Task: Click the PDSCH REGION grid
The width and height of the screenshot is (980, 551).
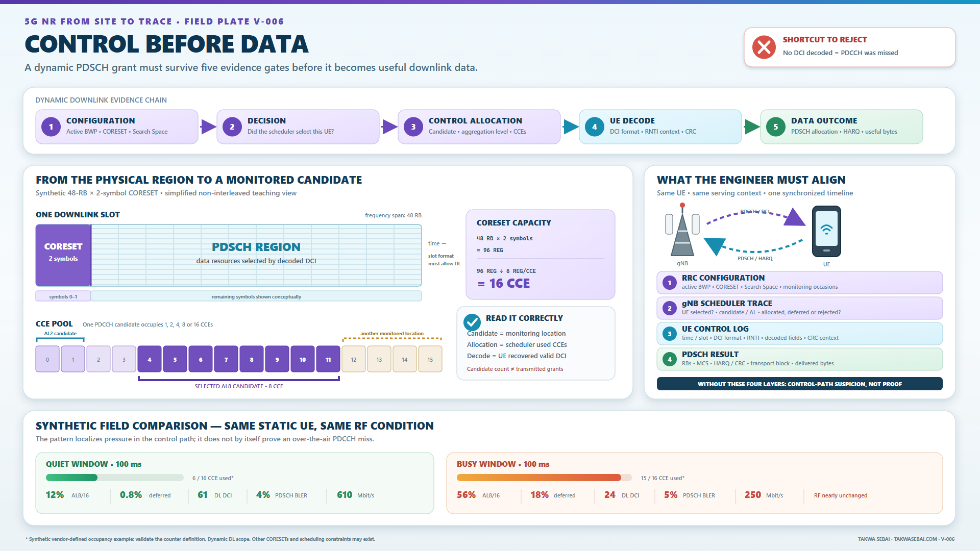Action: tap(256, 255)
